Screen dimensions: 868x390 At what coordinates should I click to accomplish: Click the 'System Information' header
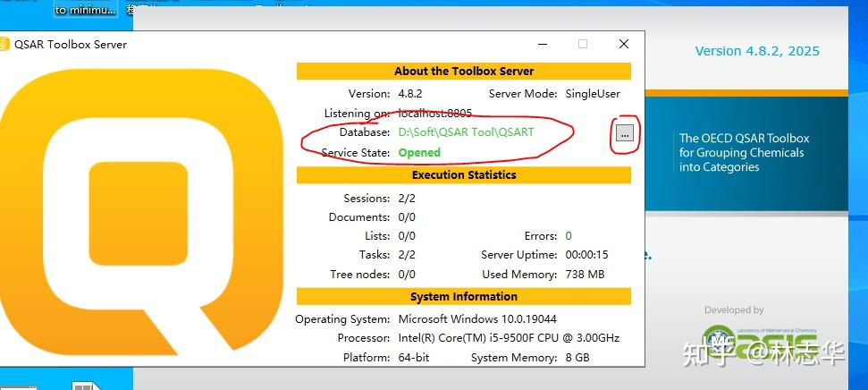464,296
